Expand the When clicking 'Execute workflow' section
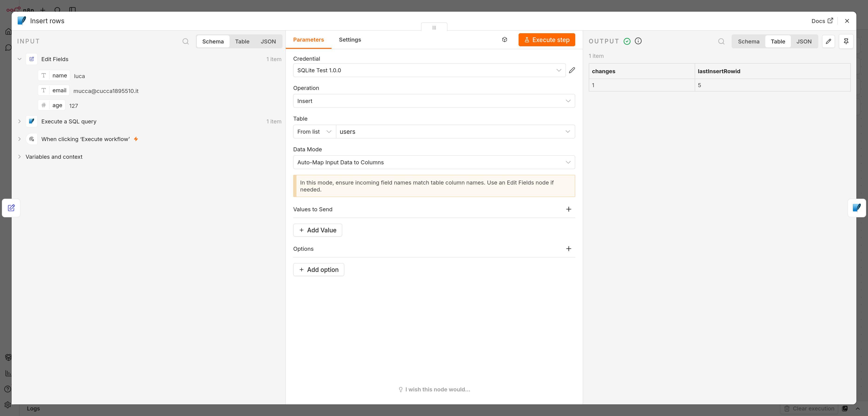 20,139
